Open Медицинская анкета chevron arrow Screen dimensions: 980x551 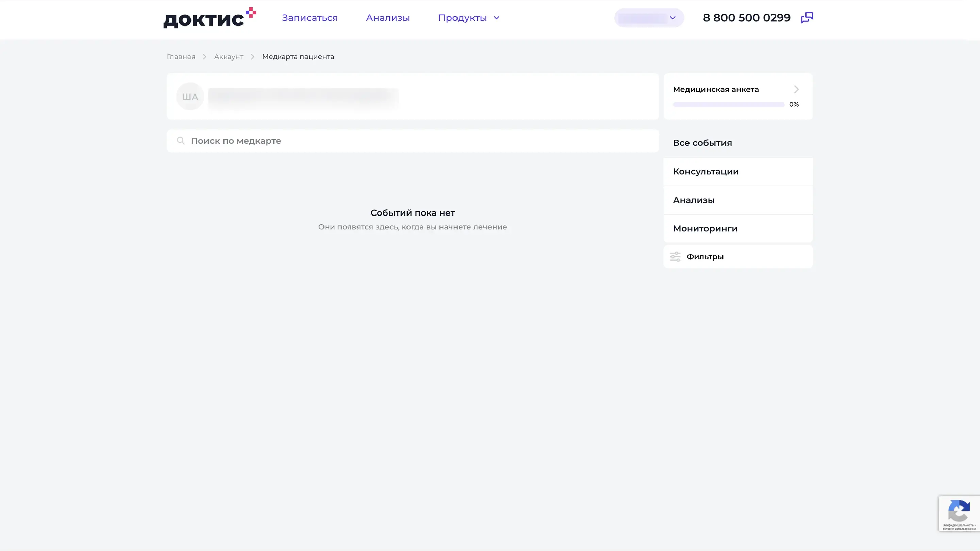(x=796, y=89)
